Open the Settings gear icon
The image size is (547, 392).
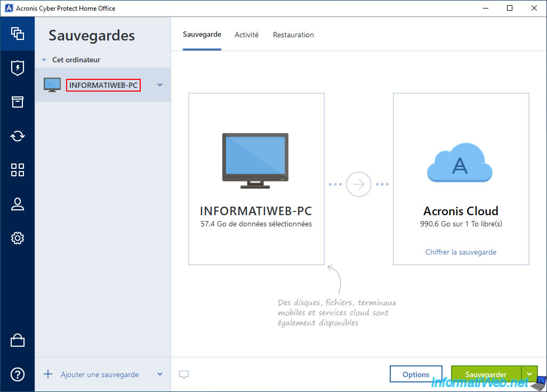click(x=18, y=238)
